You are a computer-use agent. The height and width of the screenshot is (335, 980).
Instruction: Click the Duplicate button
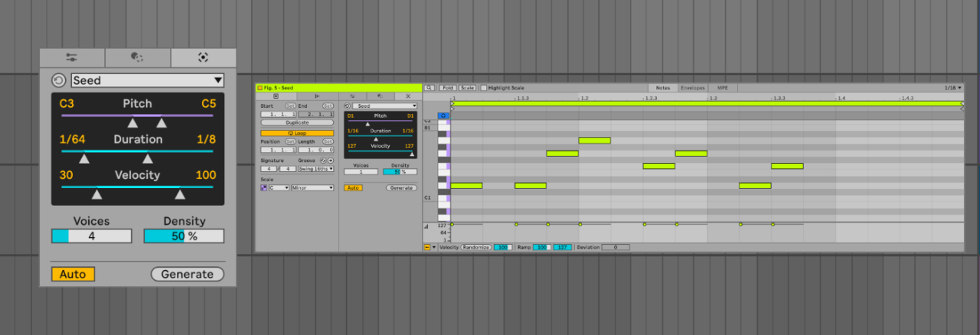(296, 122)
